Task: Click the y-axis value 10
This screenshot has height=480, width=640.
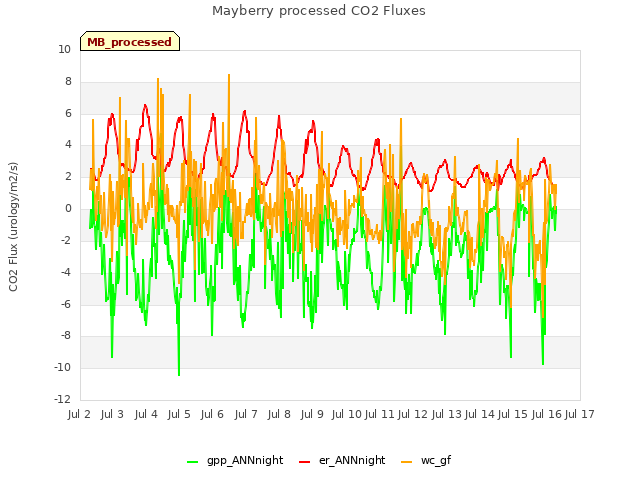Action: pyautogui.click(x=64, y=50)
